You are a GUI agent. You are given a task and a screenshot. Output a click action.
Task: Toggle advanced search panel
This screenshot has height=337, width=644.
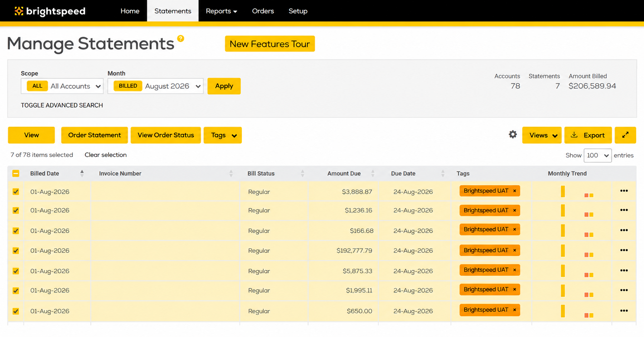[x=62, y=106]
